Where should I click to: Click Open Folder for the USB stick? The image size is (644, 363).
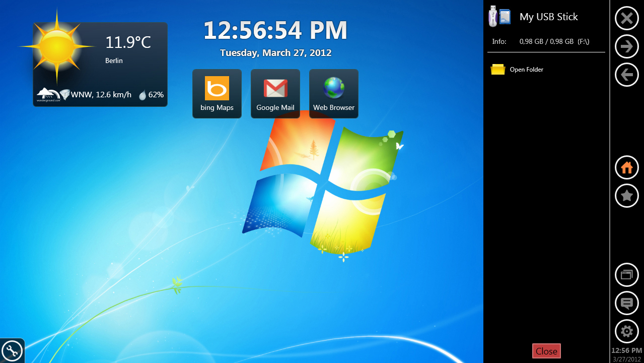(526, 70)
